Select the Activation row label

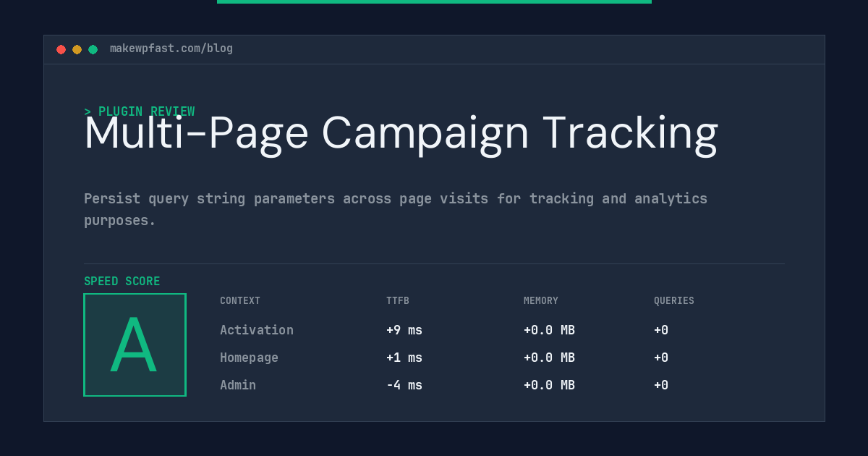click(257, 330)
